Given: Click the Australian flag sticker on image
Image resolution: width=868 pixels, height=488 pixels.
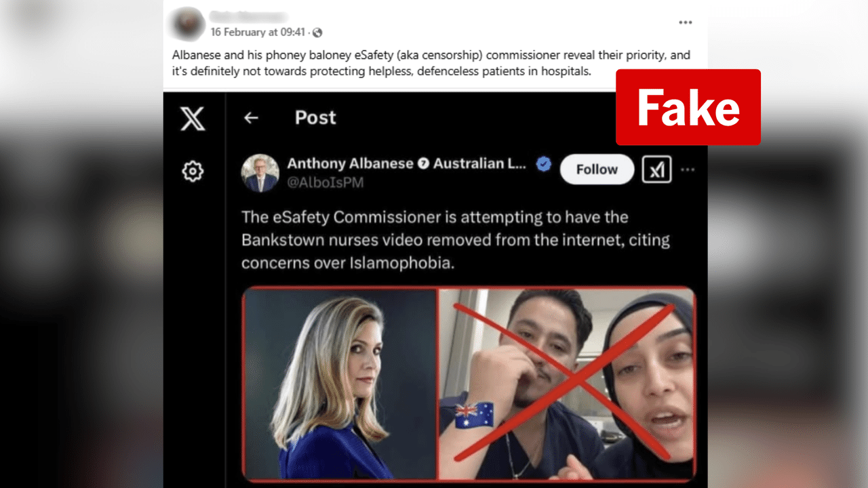Looking at the screenshot, I should click(x=473, y=415).
